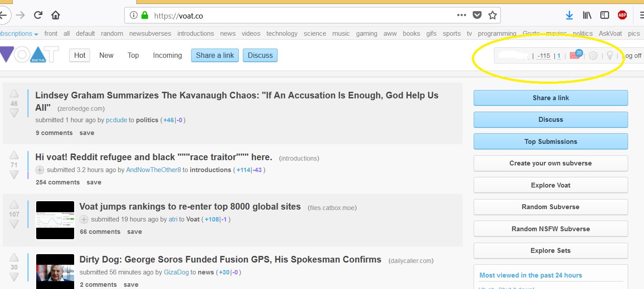Open the subscriptions dropdown
644x289 pixels.
pyautogui.click(x=19, y=34)
